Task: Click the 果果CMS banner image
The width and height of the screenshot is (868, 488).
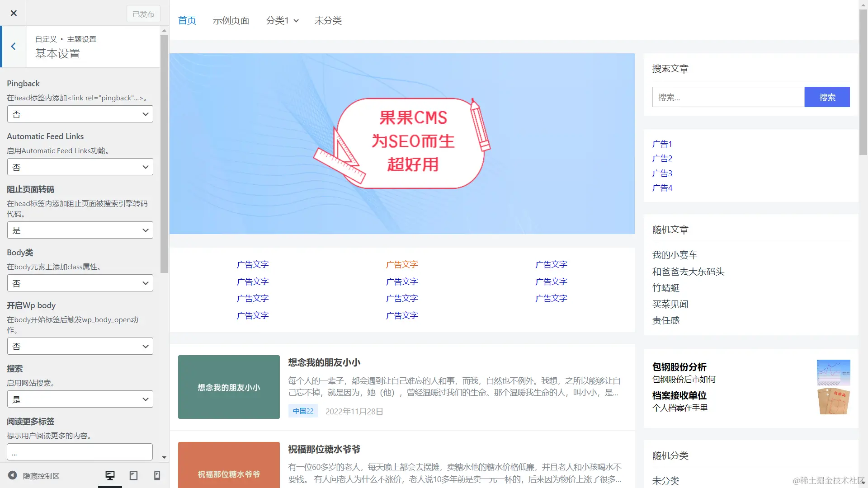Action: [402, 144]
